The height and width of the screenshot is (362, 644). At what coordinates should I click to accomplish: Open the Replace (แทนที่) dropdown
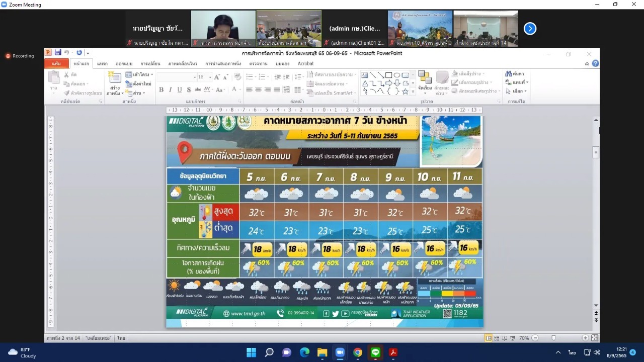[x=516, y=82]
